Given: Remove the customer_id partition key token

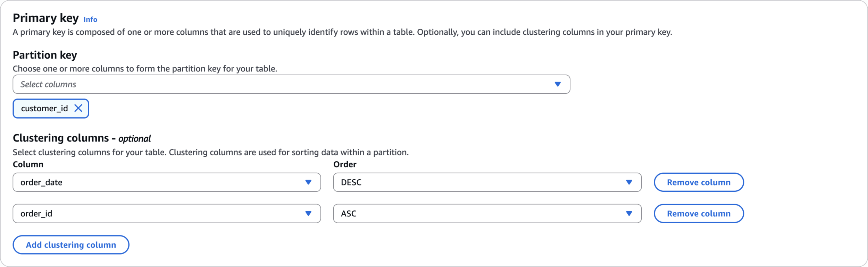Looking at the screenshot, I should click(x=78, y=109).
